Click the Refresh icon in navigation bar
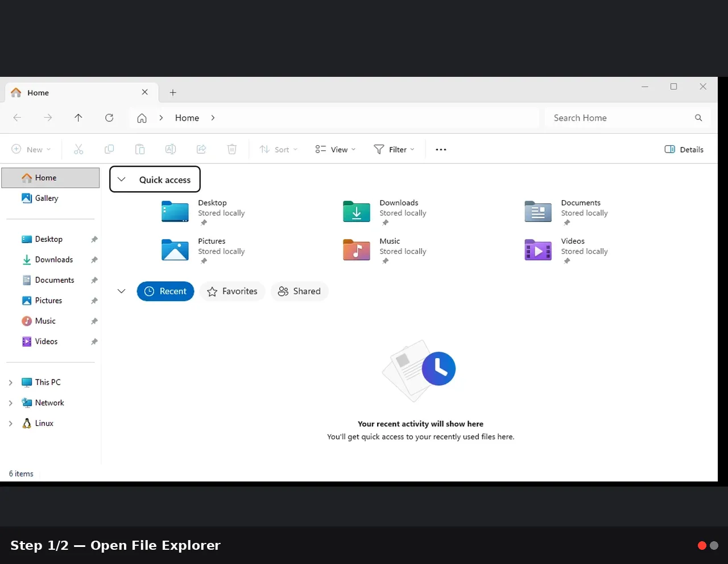The width and height of the screenshot is (728, 564). tap(109, 118)
